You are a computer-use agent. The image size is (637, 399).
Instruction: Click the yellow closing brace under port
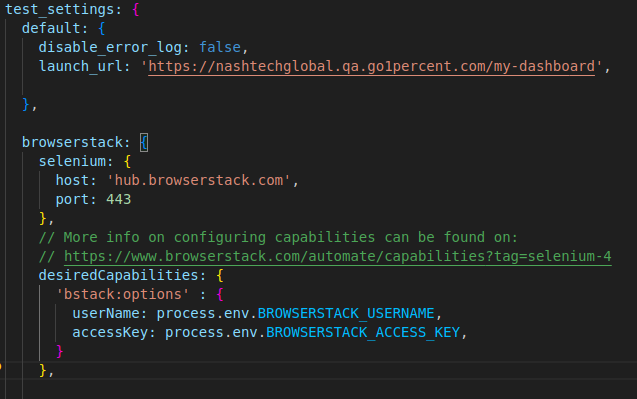pos(43,219)
